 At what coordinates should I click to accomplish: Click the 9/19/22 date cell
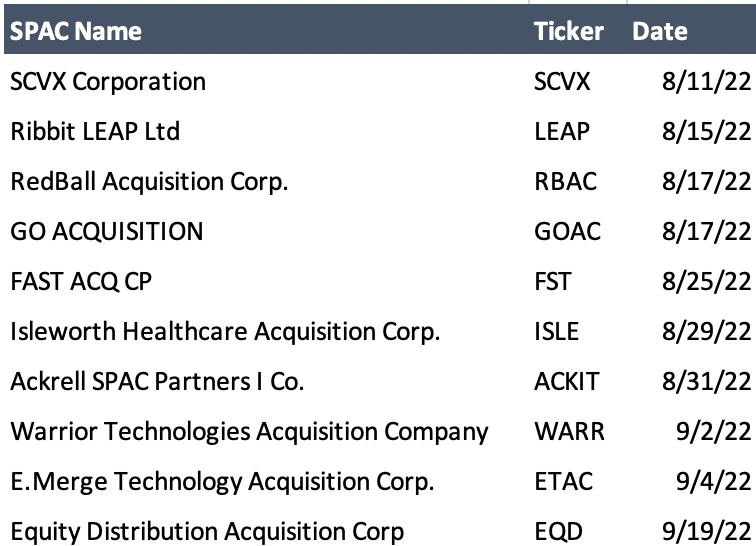(x=706, y=531)
